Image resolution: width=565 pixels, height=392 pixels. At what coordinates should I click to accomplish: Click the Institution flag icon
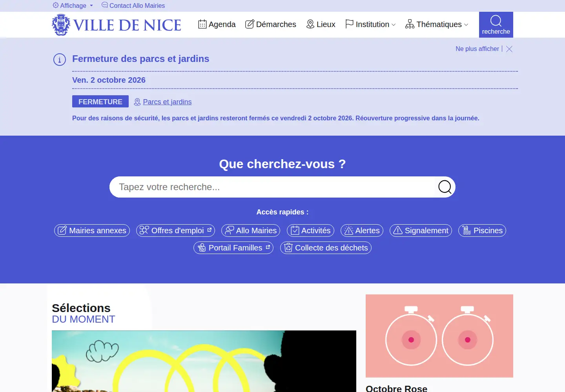tap(349, 24)
